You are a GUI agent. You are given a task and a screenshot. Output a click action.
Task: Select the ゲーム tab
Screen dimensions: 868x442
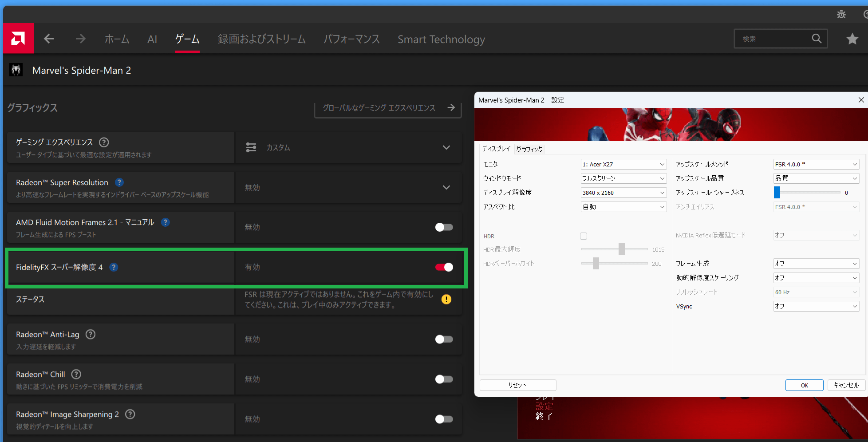[x=187, y=39]
